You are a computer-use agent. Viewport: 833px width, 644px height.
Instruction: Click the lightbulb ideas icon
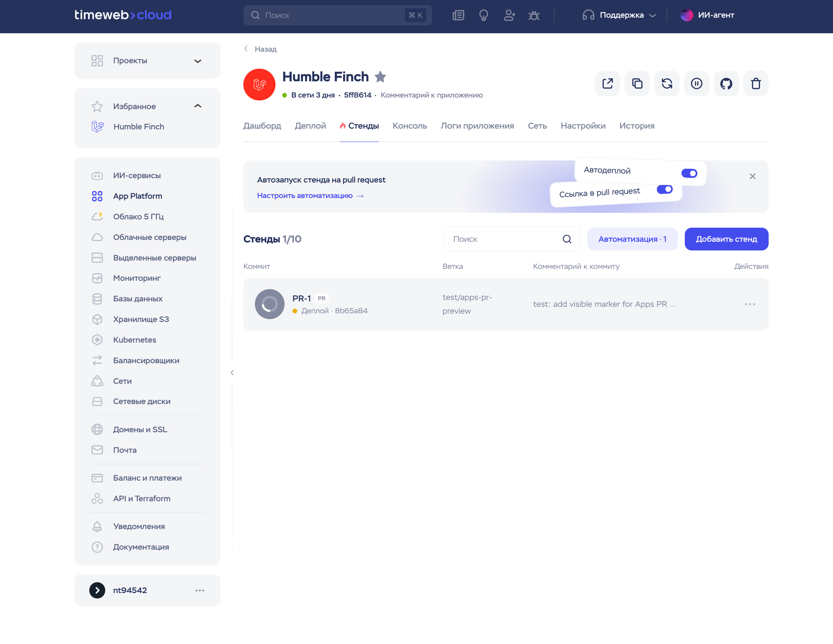point(484,15)
